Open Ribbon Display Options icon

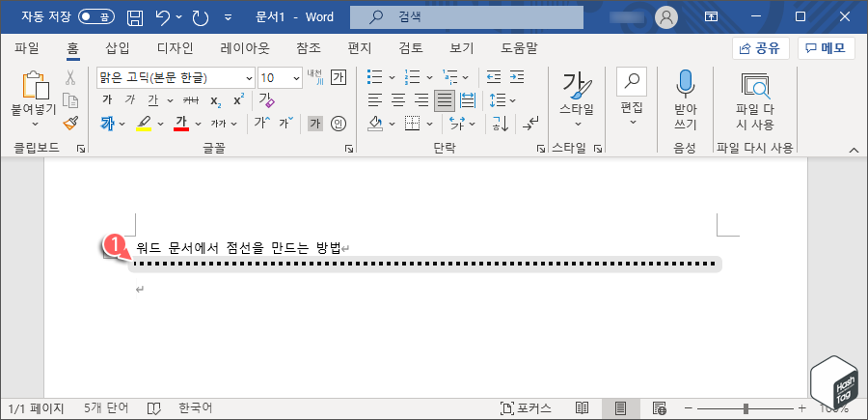710,17
